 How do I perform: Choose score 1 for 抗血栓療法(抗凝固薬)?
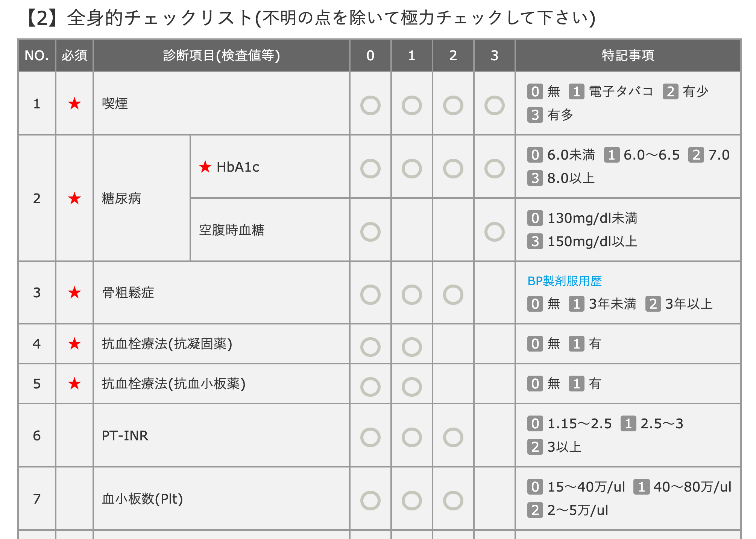point(411,347)
